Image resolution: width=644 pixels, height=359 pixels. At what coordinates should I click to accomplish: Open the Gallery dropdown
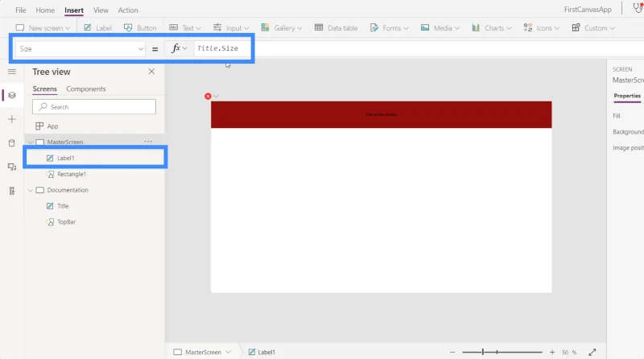(281, 28)
